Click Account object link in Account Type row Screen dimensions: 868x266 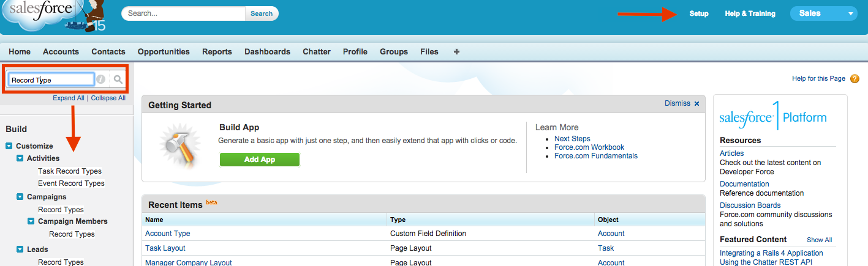(611, 234)
